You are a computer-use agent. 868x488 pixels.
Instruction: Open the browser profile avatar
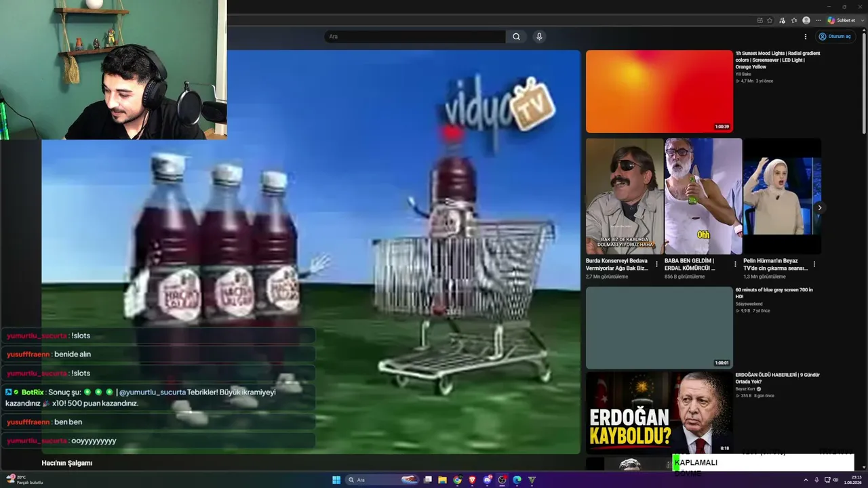point(806,20)
